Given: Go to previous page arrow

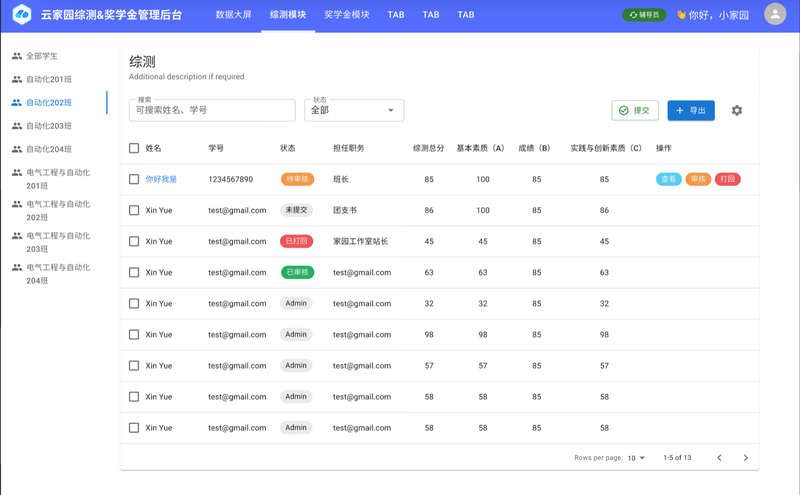Looking at the screenshot, I should click(719, 458).
